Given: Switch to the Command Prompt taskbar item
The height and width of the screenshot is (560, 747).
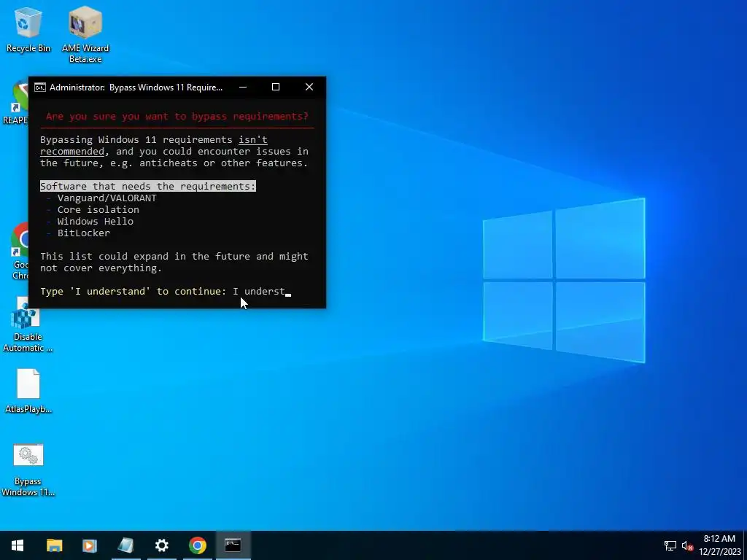Looking at the screenshot, I should tap(233, 545).
